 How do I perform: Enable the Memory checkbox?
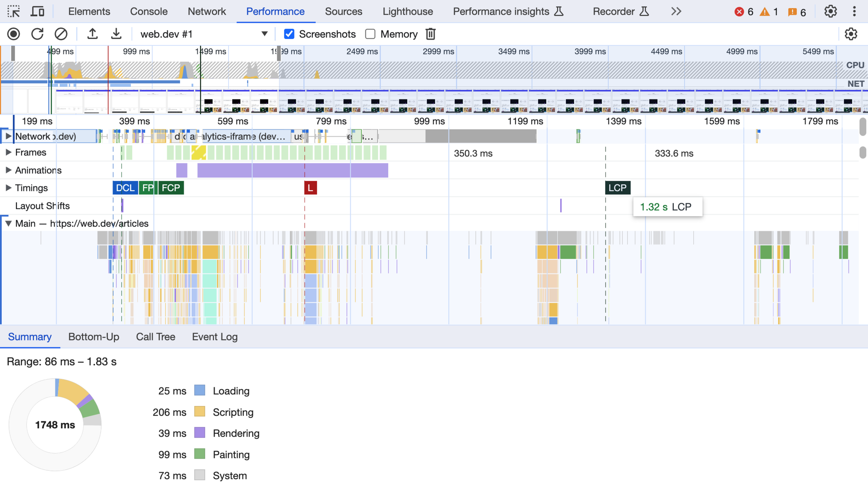pyautogui.click(x=370, y=34)
